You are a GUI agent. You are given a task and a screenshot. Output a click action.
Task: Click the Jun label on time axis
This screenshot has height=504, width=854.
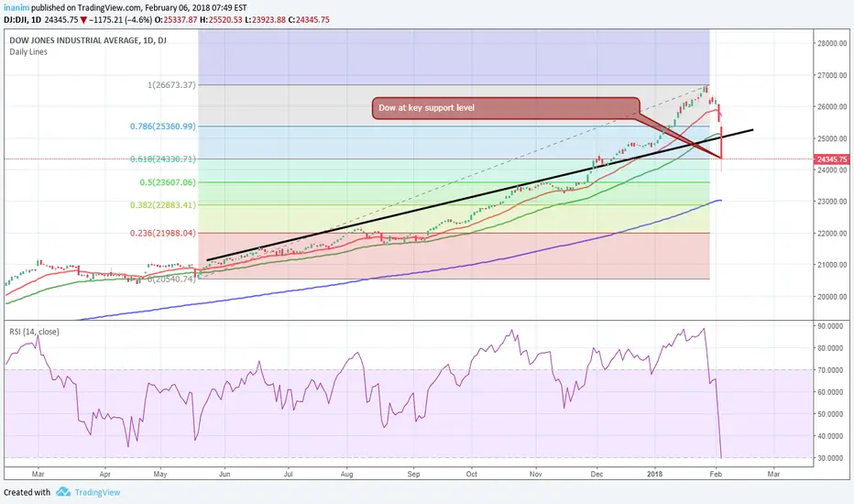click(224, 474)
